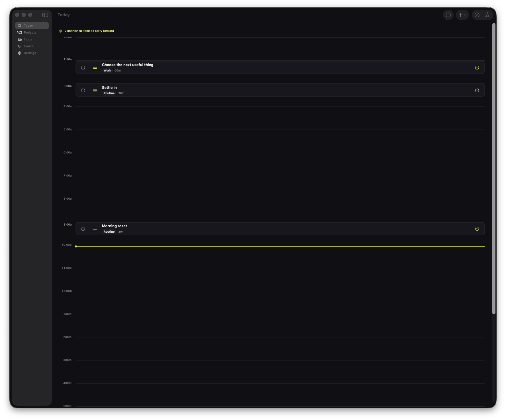Mark Settle in as complete
Viewport: 506px width, 420px height.
click(83, 91)
